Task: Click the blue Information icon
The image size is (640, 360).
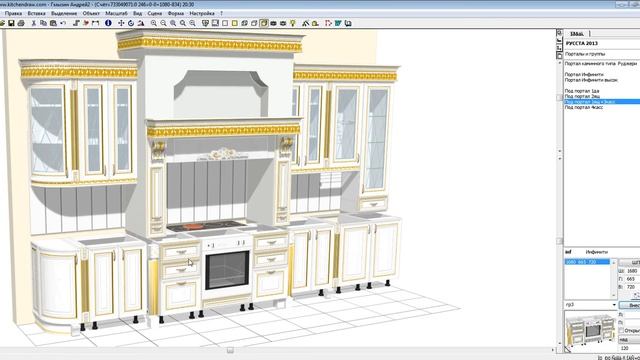Action: pyautogui.click(x=109, y=23)
